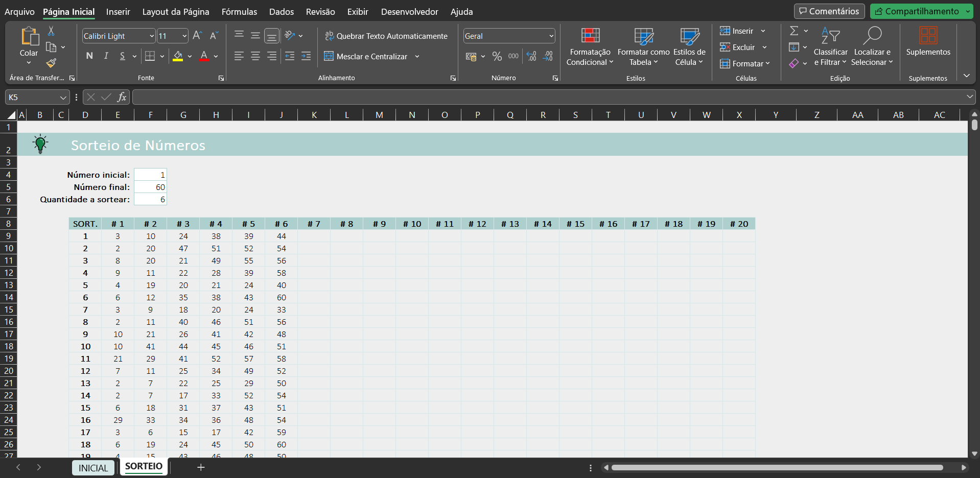The image size is (980, 478).
Task: Toggle Quebrar Texto Automaticamente
Action: point(386,36)
